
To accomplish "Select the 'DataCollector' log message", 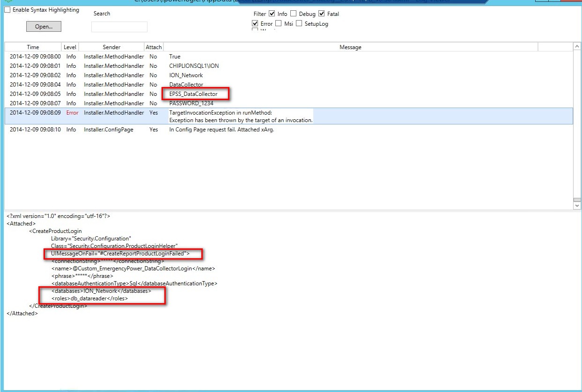I will click(186, 85).
